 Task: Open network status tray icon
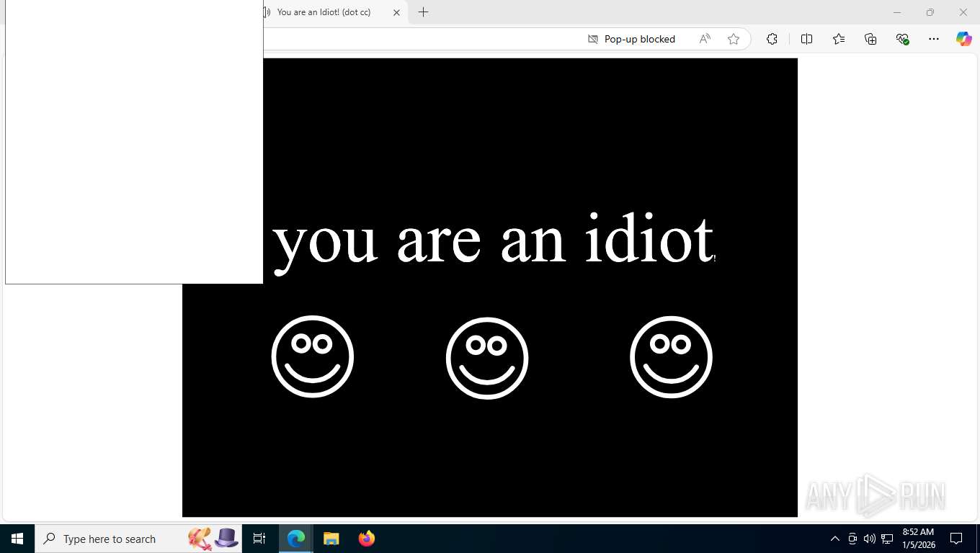click(x=887, y=539)
